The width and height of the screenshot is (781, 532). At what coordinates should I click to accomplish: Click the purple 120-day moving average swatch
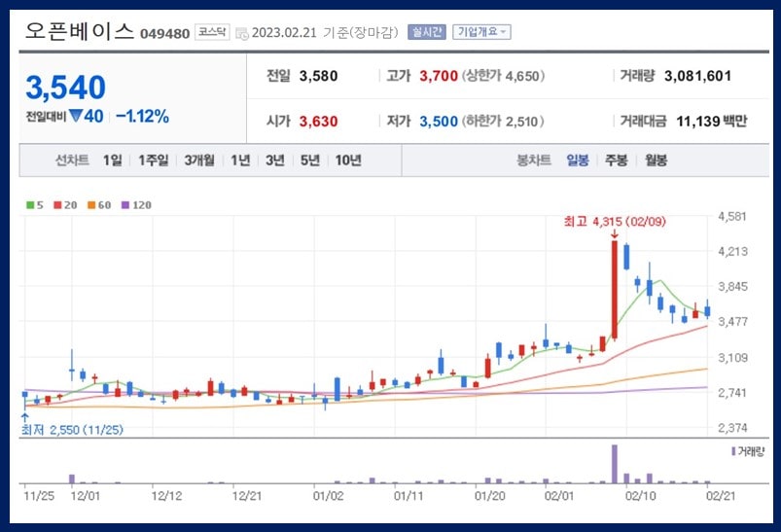tap(125, 205)
